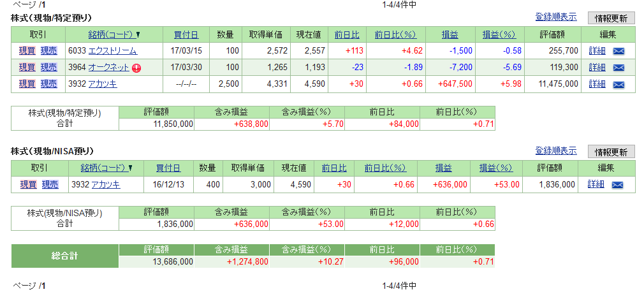644x292 pixels.
Task: Click 現売 for オークネット
Action: (49, 68)
